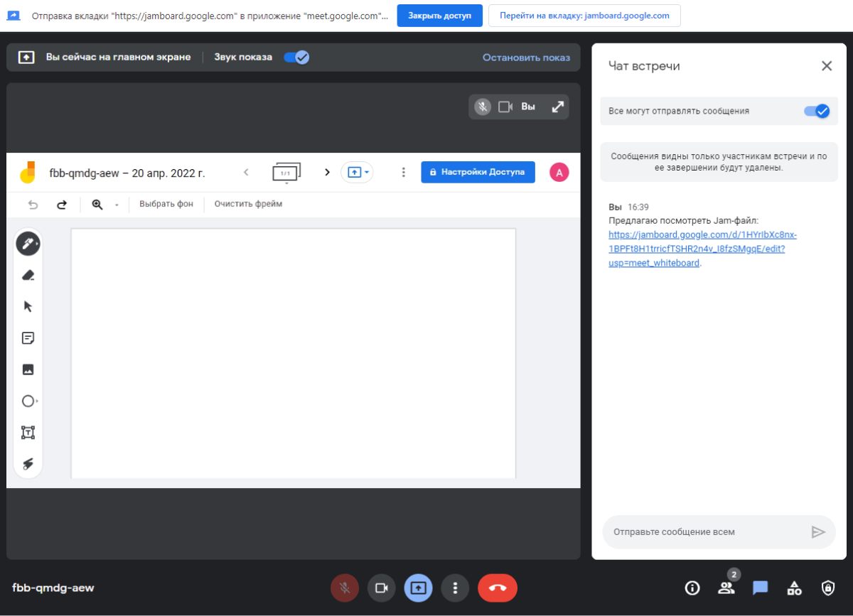Open Jamboard three-dot more menu
The image size is (853, 616).
403,172
